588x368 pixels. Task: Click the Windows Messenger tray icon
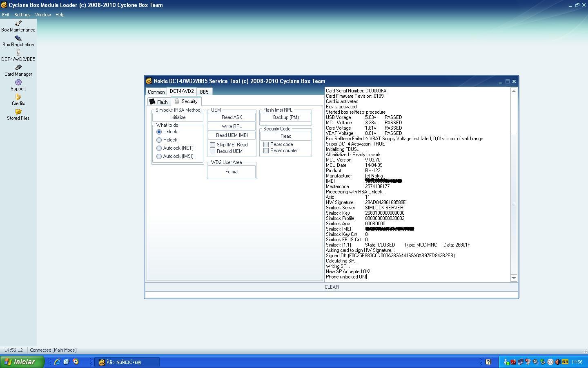(506, 362)
